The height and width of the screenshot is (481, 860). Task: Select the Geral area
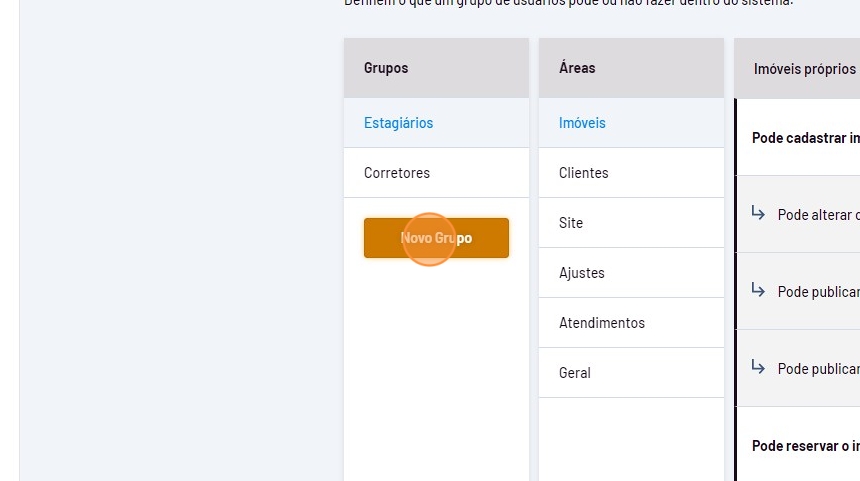point(574,373)
